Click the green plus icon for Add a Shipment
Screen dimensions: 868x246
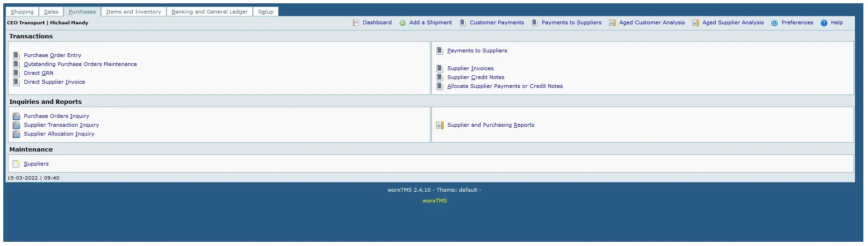click(402, 23)
